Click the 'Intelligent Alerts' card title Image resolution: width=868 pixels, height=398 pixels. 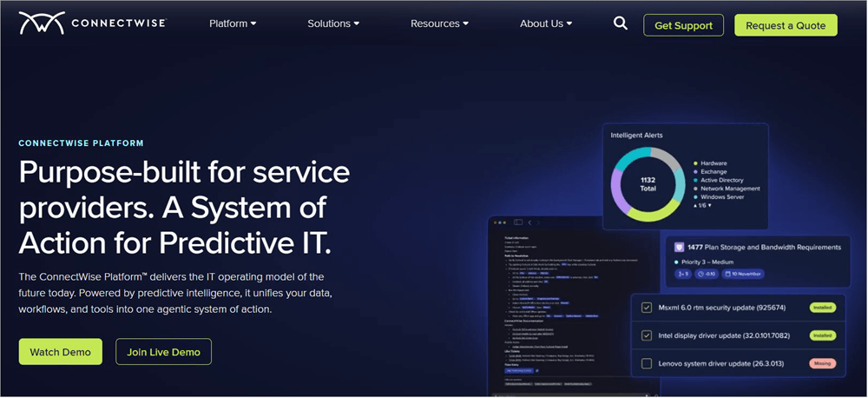coord(636,135)
